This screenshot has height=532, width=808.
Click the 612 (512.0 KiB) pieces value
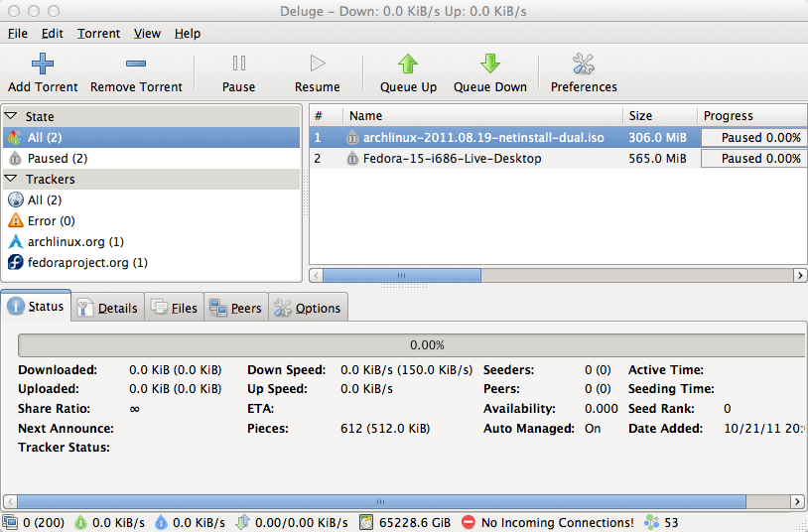385,429
